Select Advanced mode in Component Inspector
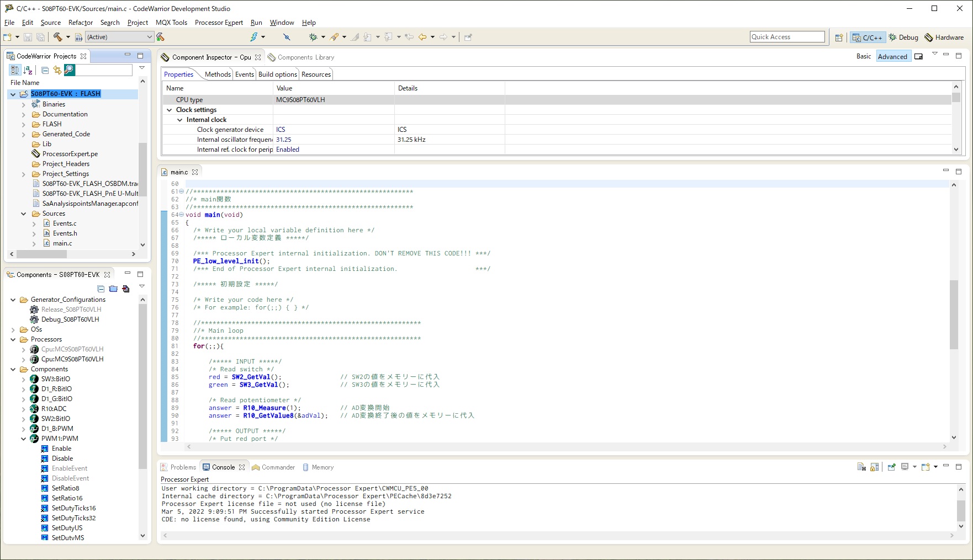This screenshot has width=973, height=560. 892,56
